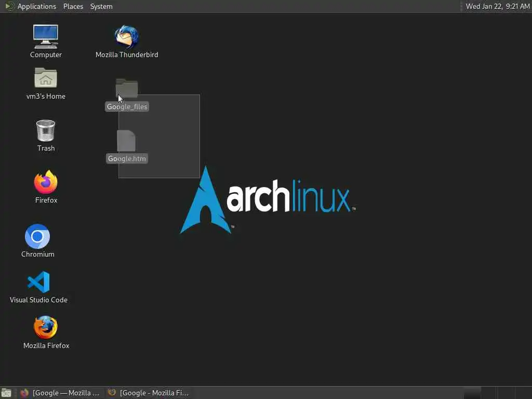
Task: Open the Places menu
Action: [x=73, y=6]
